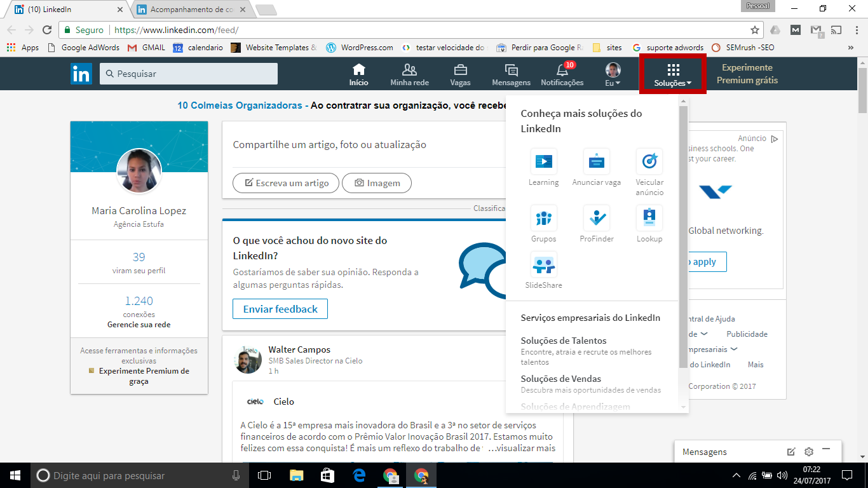
Task: Click the Chrome address bar URL
Action: pyautogui.click(x=177, y=30)
